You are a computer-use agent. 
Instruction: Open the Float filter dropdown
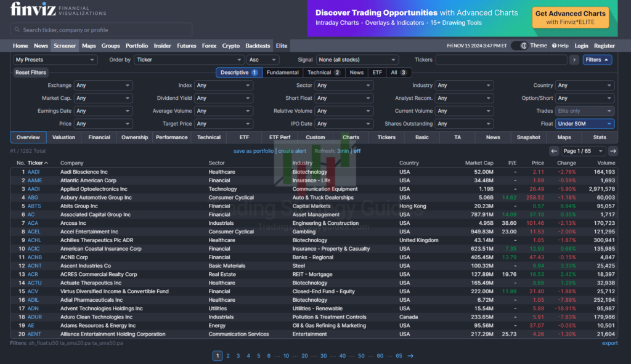(584, 124)
